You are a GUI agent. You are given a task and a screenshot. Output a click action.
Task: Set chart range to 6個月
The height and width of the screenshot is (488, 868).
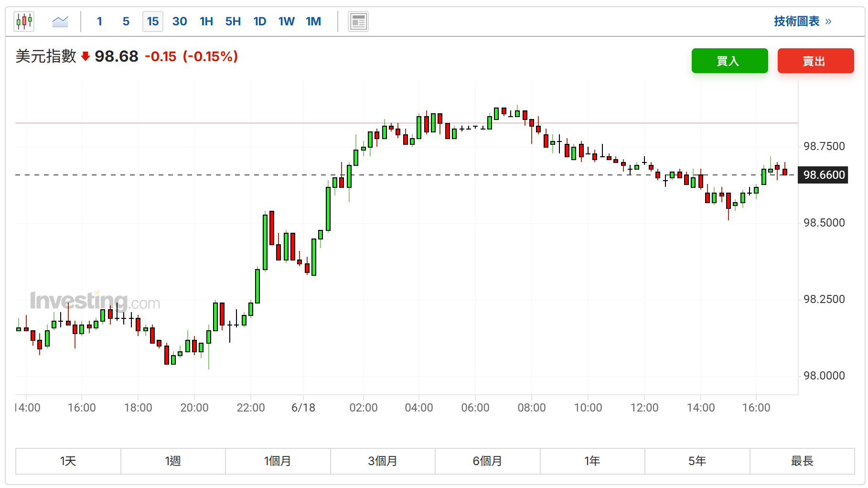click(487, 461)
